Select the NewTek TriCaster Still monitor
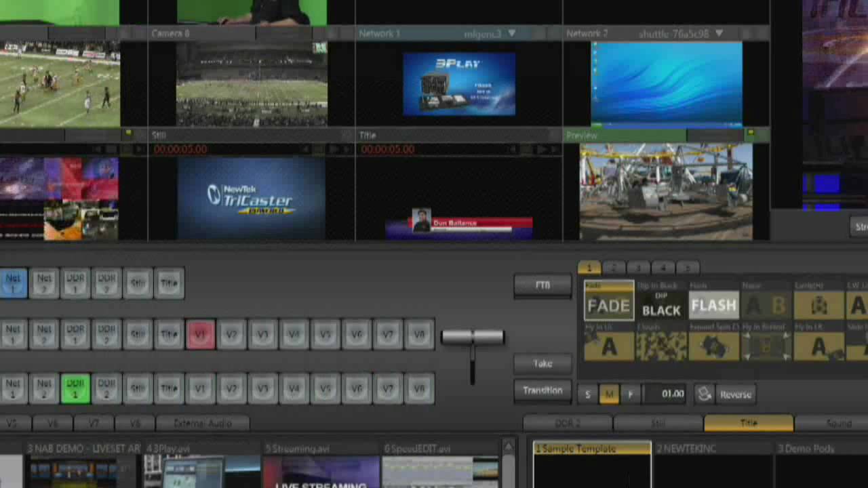Screen dimensions: 868x488 [252, 199]
